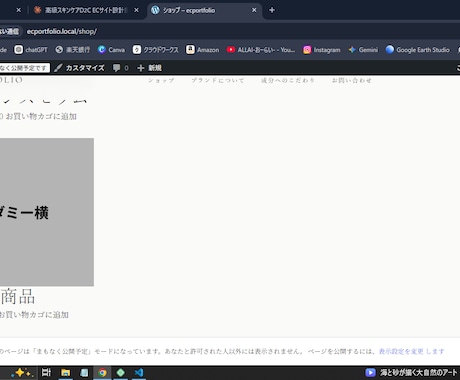Open the Gemini bookmark
Screen dimensions: 460x380
pos(363,50)
